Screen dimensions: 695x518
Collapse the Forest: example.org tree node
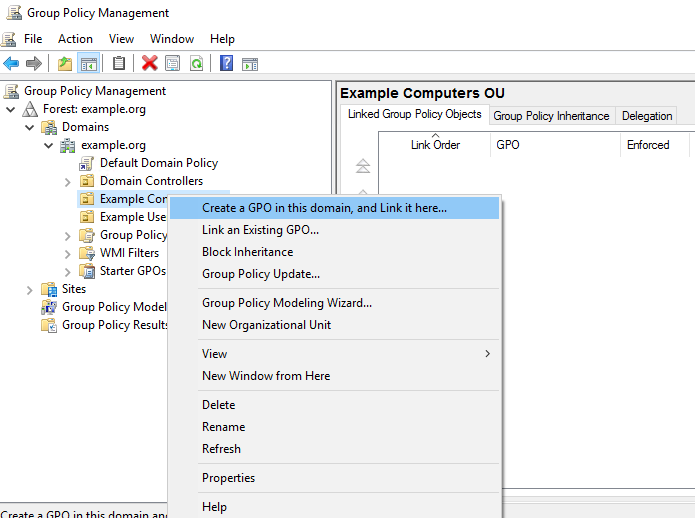click(11, 109)
